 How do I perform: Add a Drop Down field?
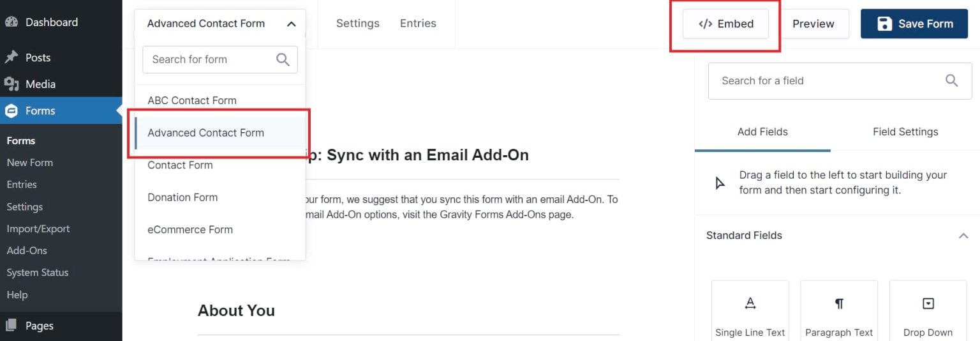coord(928,310)
